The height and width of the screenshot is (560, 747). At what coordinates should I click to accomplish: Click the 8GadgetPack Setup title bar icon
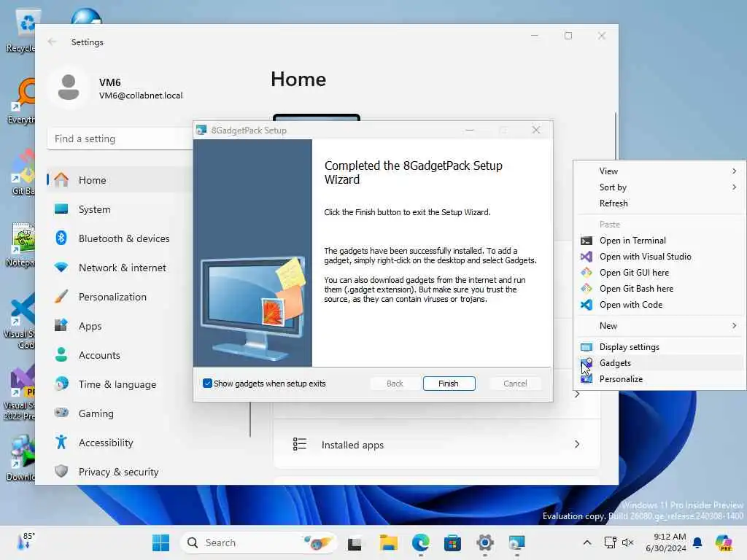point(201,130)
